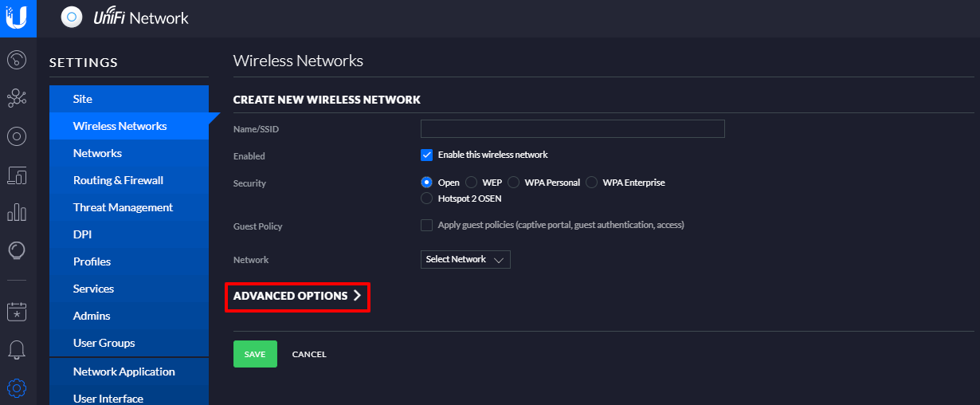The height and width of the screenshot is (405, 980).
Task: Open the Devices target icon
Action: point(17,136)
